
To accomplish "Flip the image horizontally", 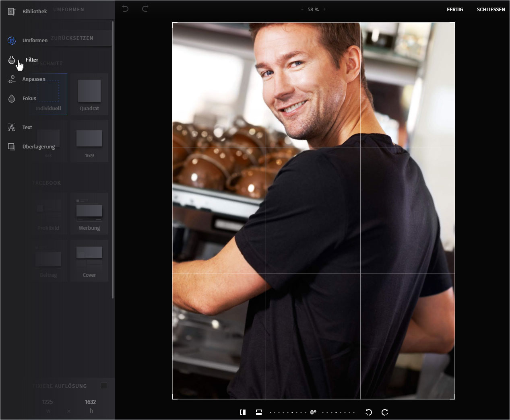I will point(243,412).
